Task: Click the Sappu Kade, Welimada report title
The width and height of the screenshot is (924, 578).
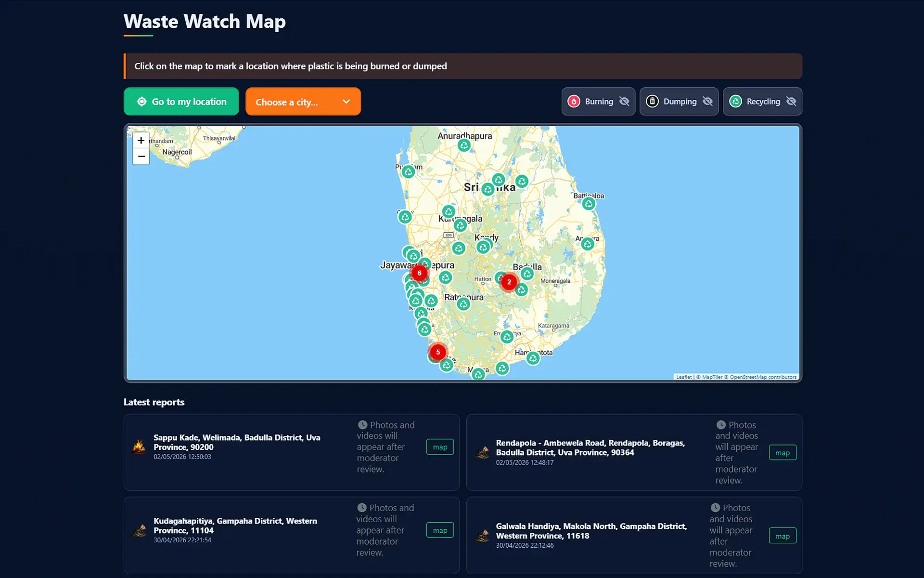Action: pos(237,442)
